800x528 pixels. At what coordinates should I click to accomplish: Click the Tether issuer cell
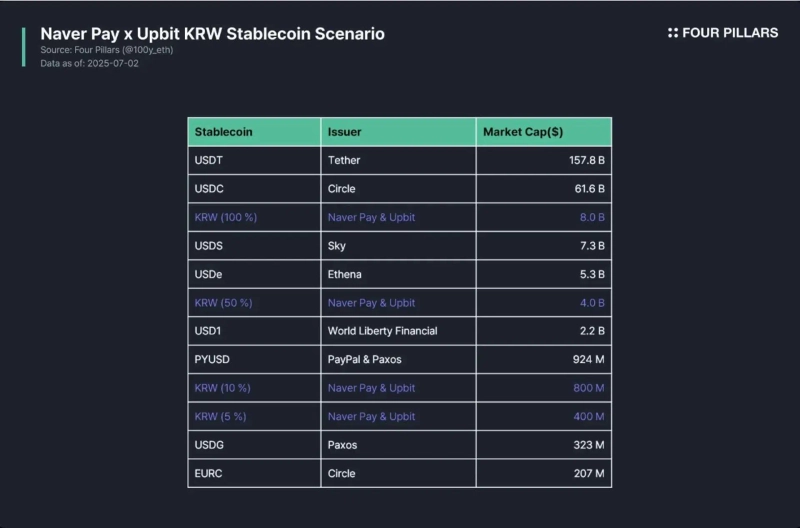click(344, 160)
